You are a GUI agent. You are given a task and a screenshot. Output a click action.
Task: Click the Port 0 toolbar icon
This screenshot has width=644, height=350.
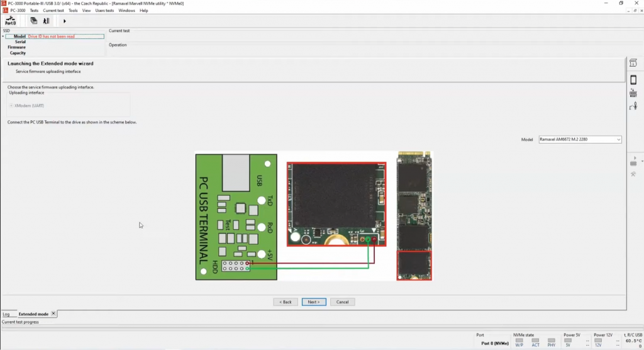coord(10,21)
